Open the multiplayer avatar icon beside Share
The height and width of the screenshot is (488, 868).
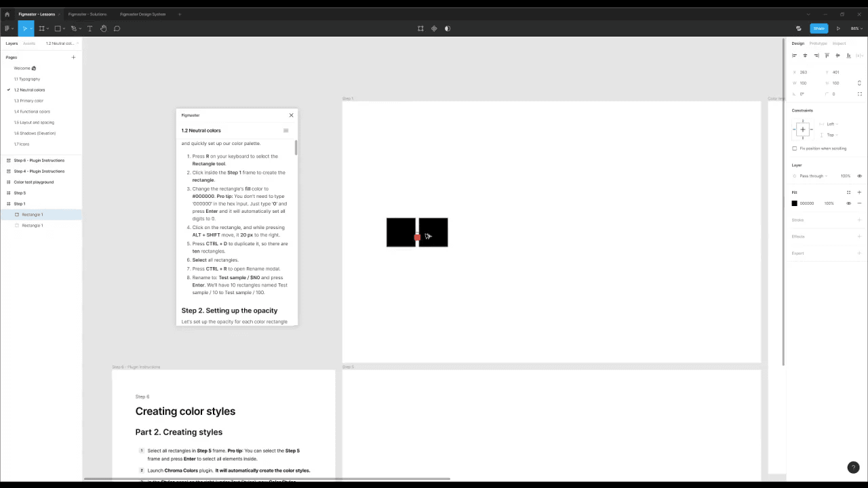pyautogui.click(x=799, y=28)
